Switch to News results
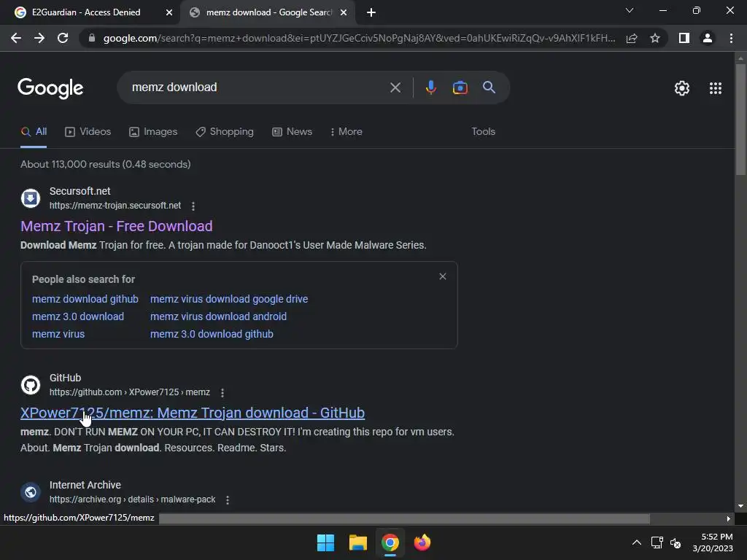 click(292, 132)
